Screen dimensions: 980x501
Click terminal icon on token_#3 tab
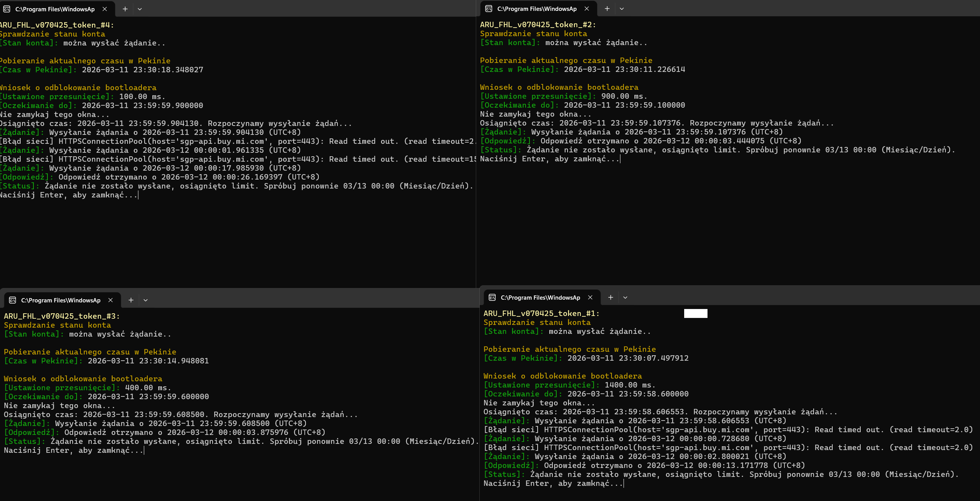pos(12,300)
